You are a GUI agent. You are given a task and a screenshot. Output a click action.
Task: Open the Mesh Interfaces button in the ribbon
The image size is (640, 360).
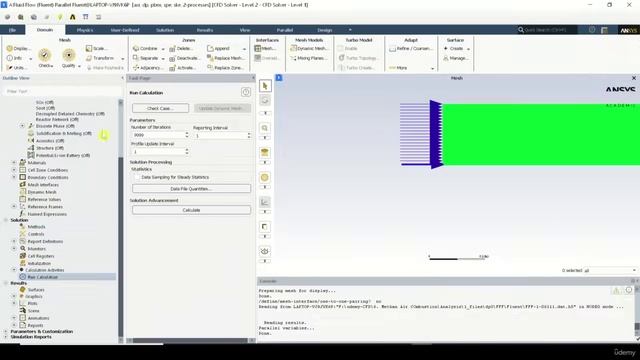265,49
